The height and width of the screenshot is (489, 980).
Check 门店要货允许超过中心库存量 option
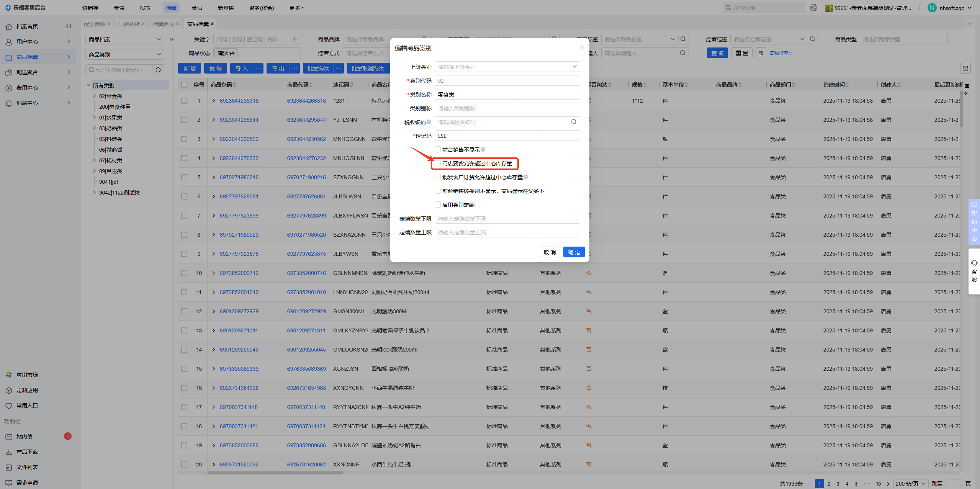pyautogui.click(x=437, y=164)
